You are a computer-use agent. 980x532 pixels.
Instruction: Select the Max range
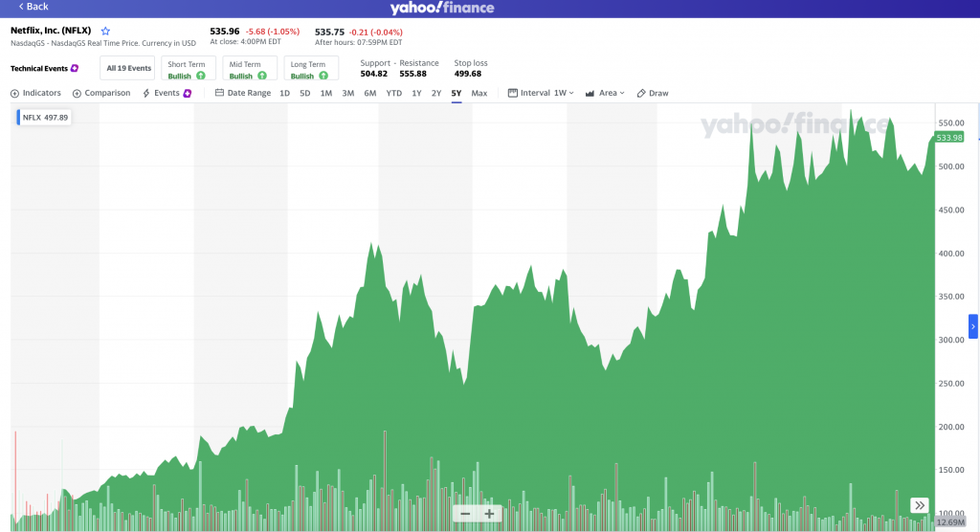click(x=479, y=93)
